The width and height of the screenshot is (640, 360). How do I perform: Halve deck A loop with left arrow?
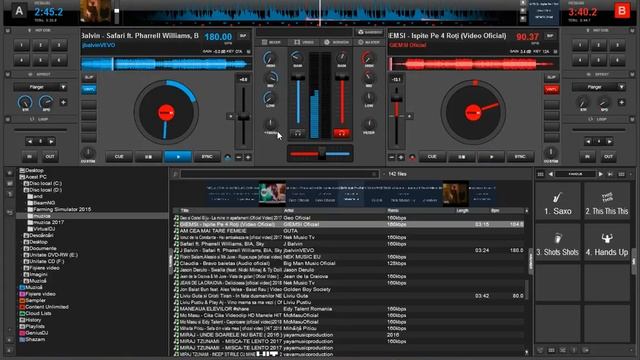29,142
